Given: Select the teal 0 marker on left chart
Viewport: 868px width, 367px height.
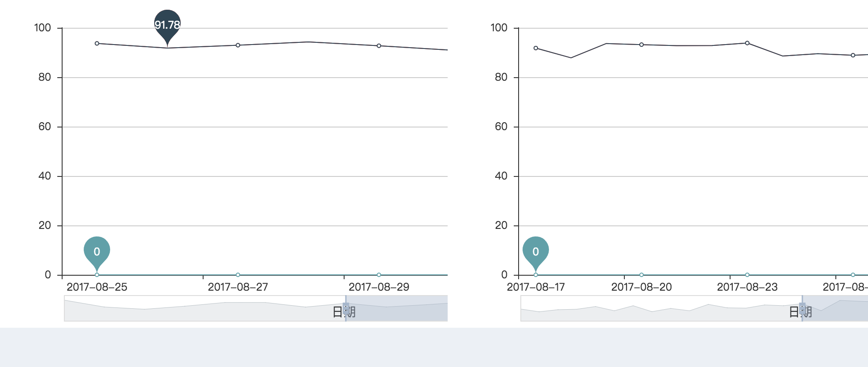Looking at the screenshot, I should click(96, 251).
